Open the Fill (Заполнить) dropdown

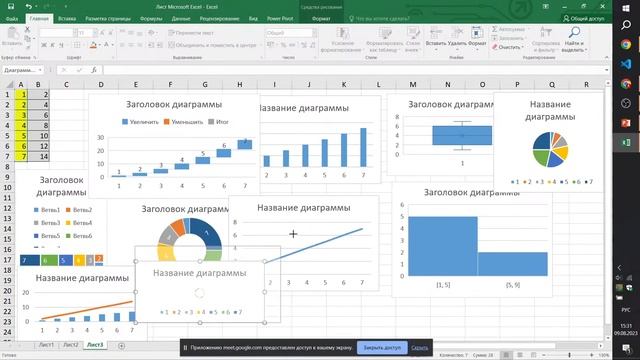coord(509,38)
